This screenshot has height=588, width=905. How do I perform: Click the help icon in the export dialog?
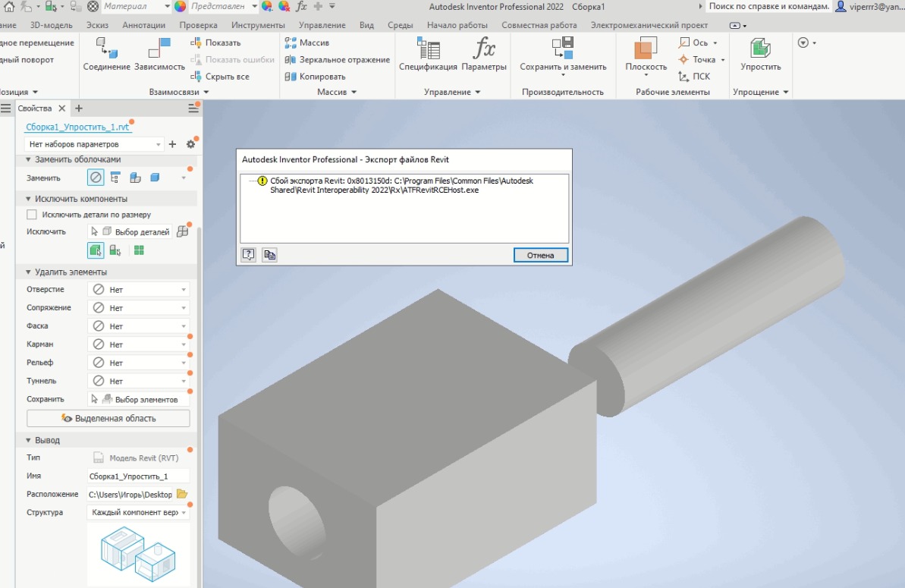coord(248,254)
